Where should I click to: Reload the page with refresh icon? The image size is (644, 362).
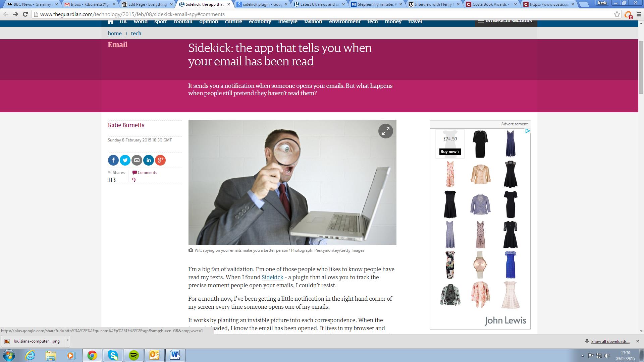click(25, 14)
